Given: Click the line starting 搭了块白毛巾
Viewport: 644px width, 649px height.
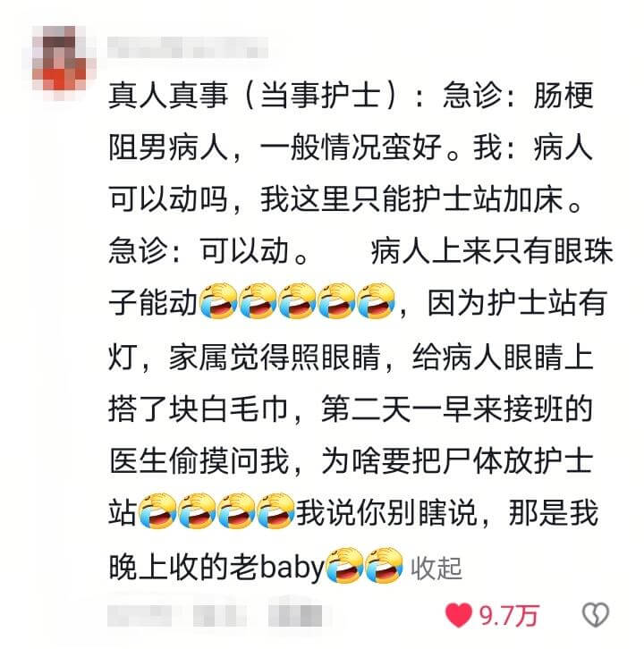Looking at the screenshot, I should click(x=352, y=409).
